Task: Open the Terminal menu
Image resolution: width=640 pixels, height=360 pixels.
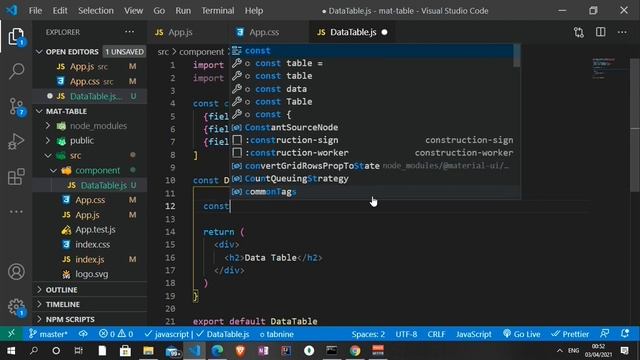Action: point(218,11)
